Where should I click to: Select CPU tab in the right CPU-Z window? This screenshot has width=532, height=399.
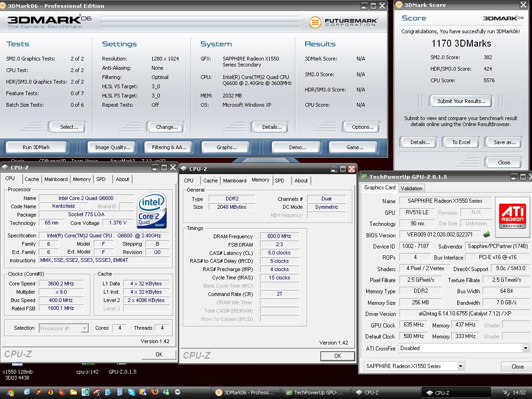(x=188, y=181)
